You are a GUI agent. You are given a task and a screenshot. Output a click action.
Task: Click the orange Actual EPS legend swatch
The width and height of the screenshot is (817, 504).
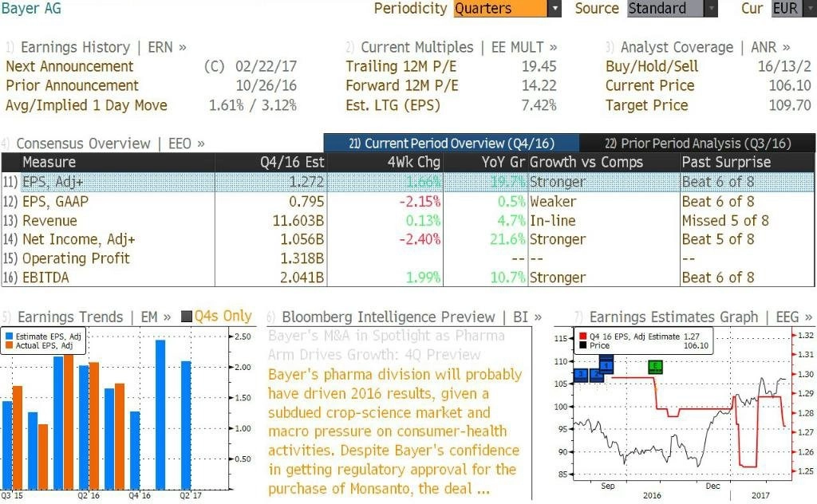9,346
